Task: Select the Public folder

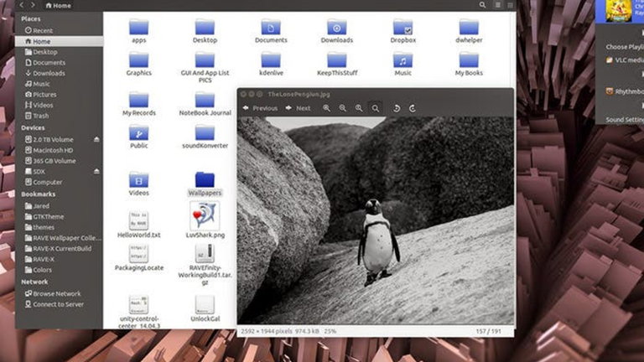Action: tap(139, 137)
